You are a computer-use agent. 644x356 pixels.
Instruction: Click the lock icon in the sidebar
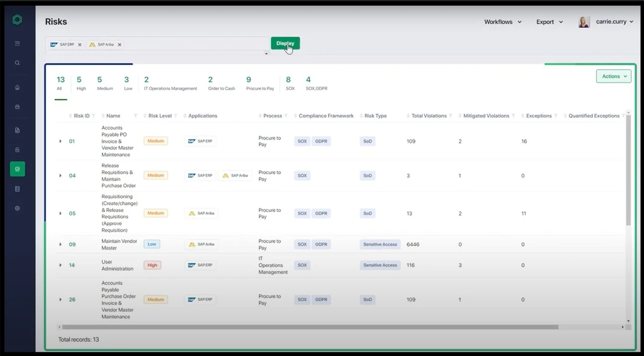(17, 149)
